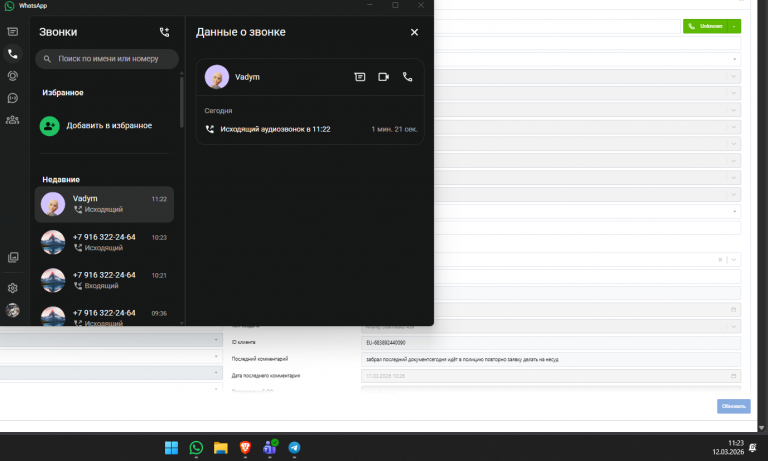Select the Calls phone icon in WhatsApp sidebar
768x461 pixels.
tap(13, 54)
